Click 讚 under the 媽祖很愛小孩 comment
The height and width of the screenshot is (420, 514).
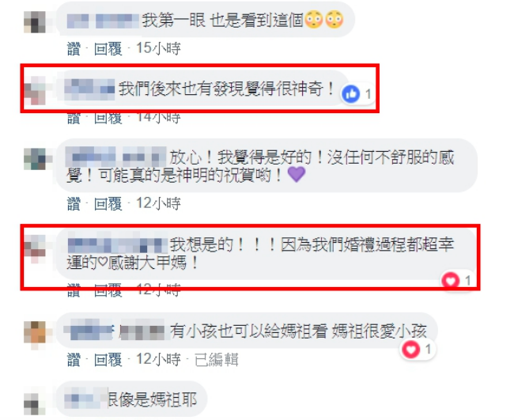(74, 360)
